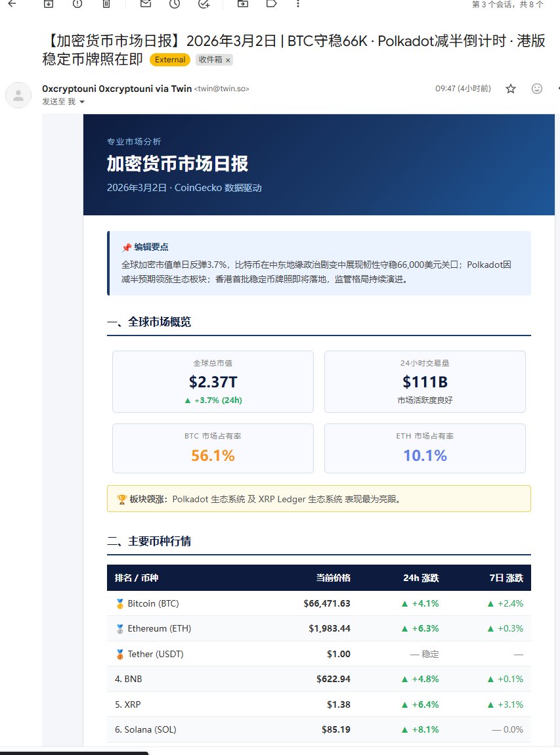560x755 pixels.
Task: Remove the 收件箱 label chip
Action: (229, 59)
